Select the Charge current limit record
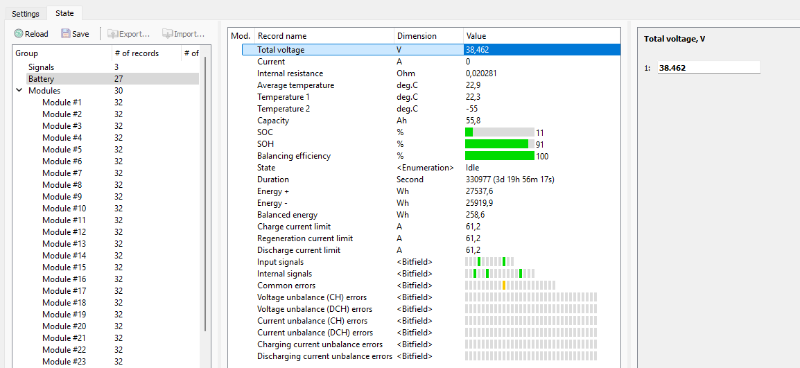 [431, 226]
